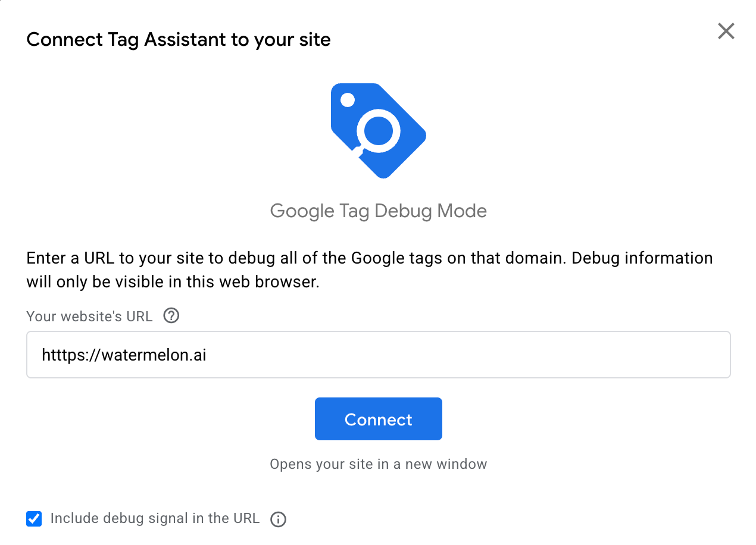Click the info icon beside debug signal option
Screen dimensions: 756x545
277,519
